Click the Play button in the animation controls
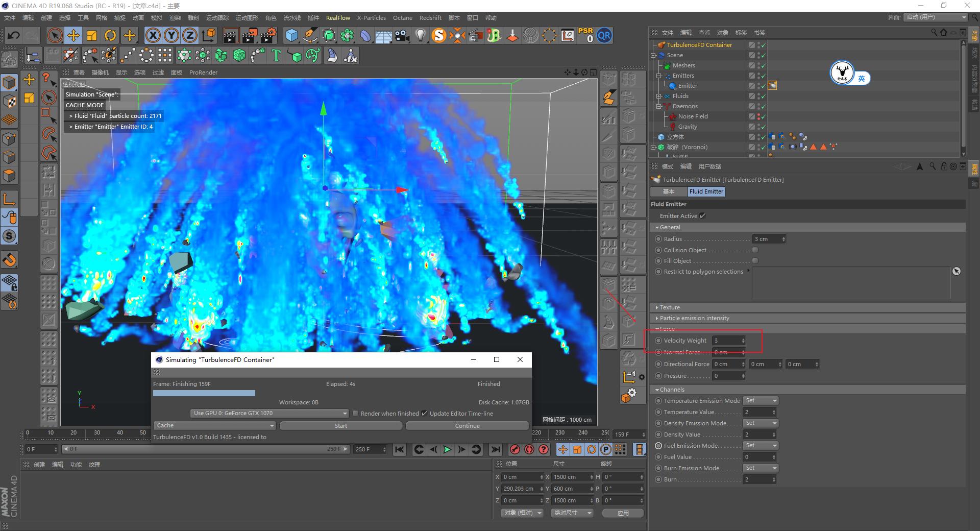Screen dimensions: 980x531 point(447,449)
